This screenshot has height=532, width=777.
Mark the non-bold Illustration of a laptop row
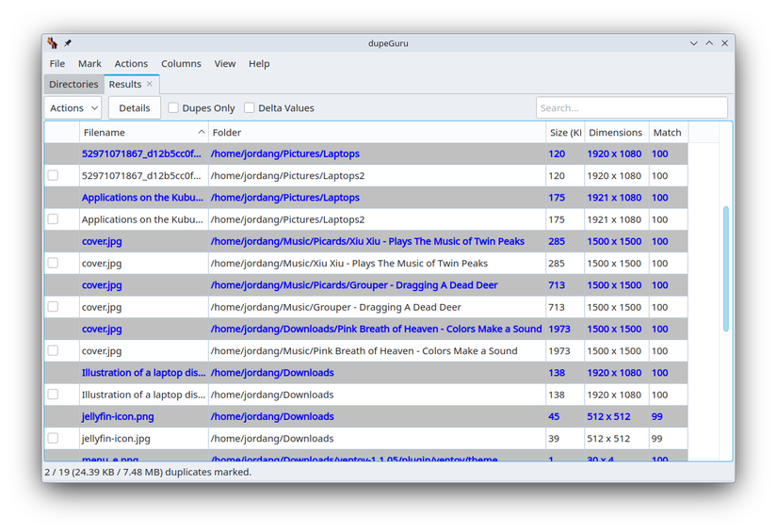[53, 395]
